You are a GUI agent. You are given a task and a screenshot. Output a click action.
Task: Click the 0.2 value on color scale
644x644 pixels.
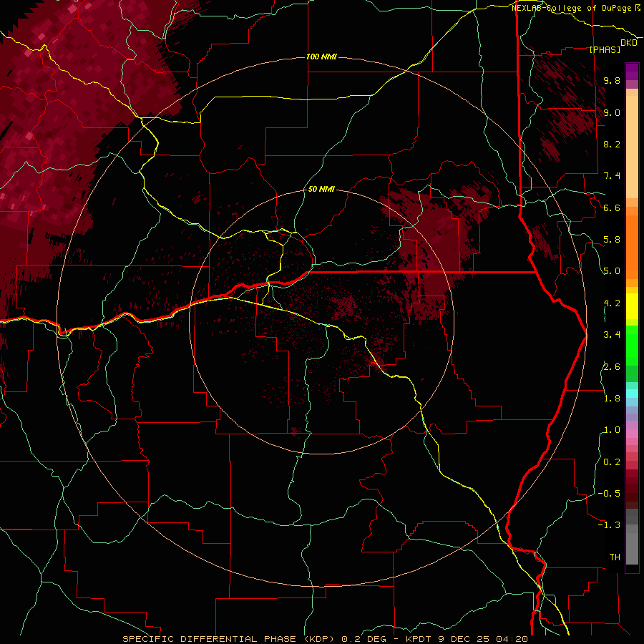pyautogui.click(x=612, y=462)
